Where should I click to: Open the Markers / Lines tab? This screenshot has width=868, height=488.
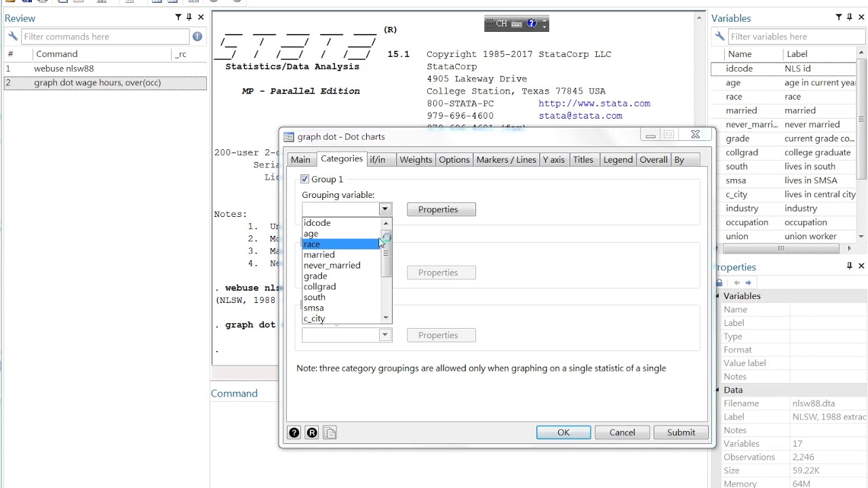coord(507,160)
